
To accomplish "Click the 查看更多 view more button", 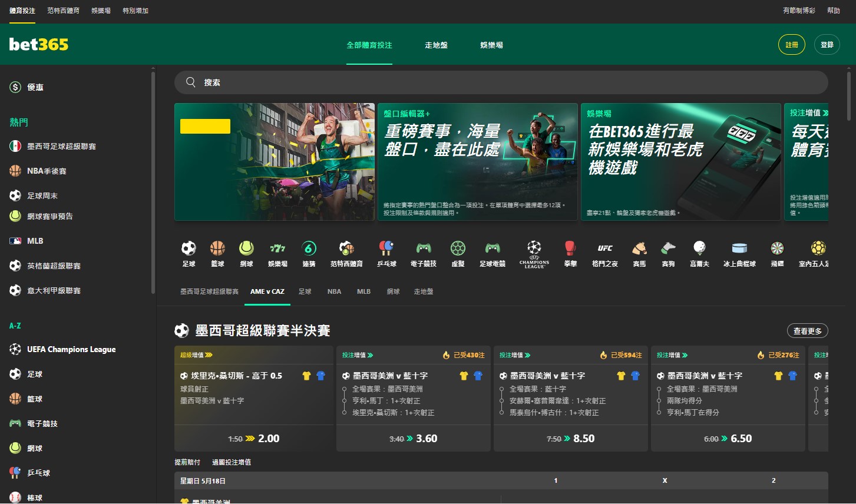I will coord(808,331).
